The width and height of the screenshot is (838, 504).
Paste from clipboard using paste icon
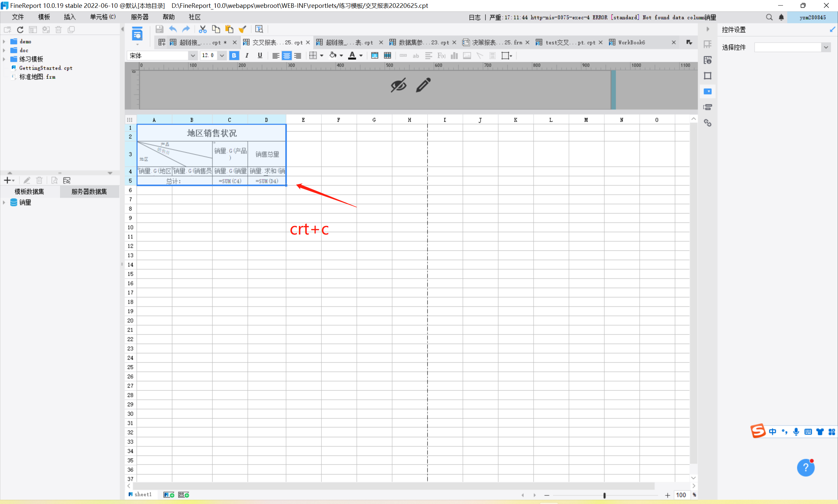coord(229,29)
